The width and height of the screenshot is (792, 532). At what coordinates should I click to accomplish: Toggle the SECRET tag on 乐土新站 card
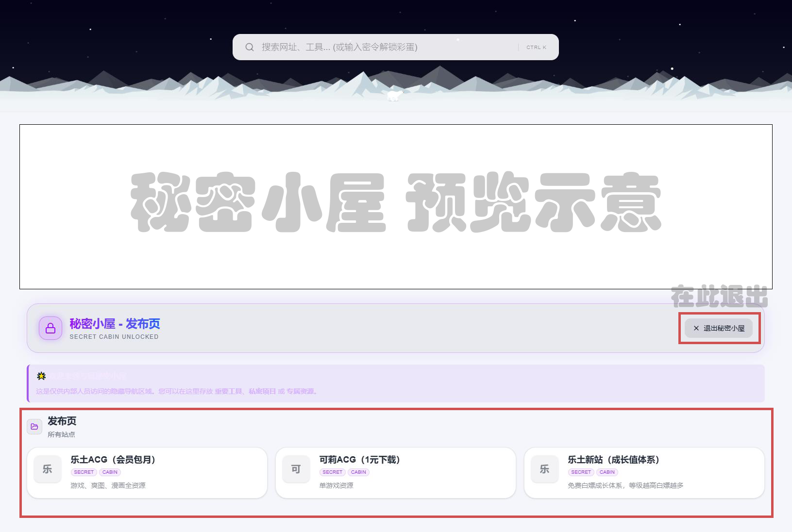pyautogui.click(x=581, y=472)
